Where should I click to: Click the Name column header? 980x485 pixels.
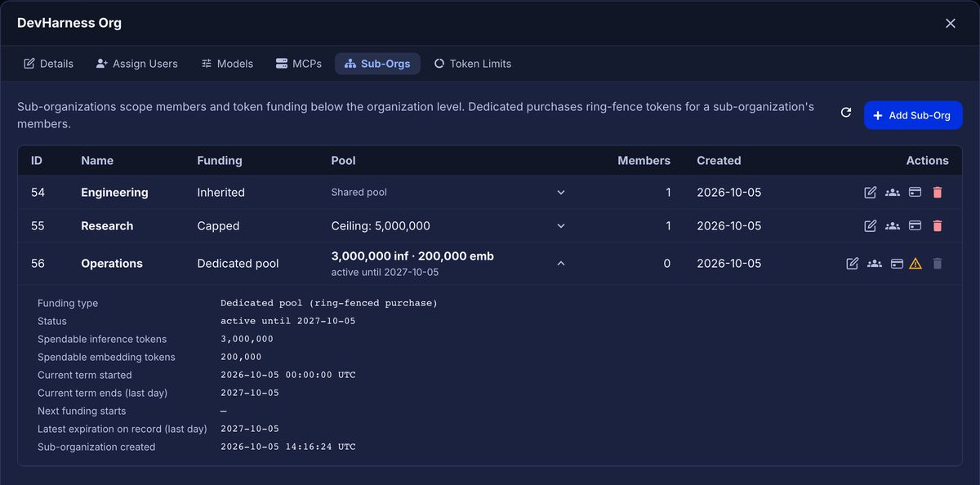pyautogui.click(x=97, y=161)
